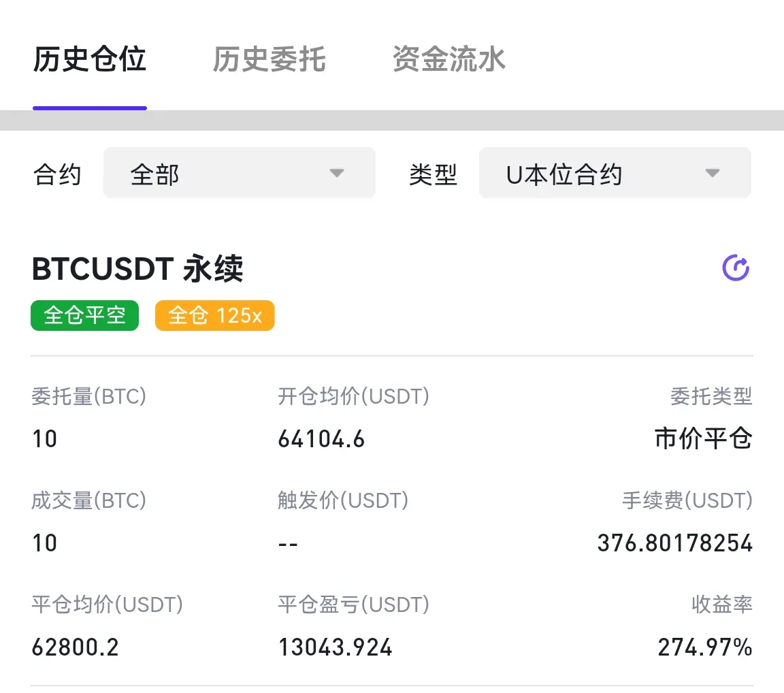Click the 收益率 label
The height and width of the screenshot is (693, 784).
[x=722, y=605]
